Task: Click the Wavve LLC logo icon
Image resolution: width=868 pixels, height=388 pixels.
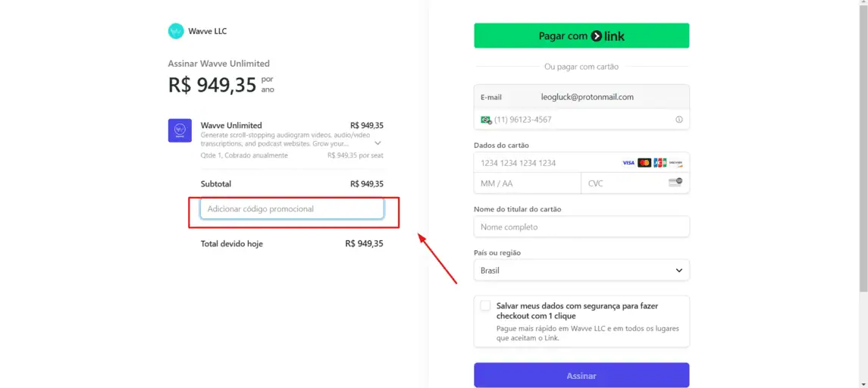Action: point(175,31)
